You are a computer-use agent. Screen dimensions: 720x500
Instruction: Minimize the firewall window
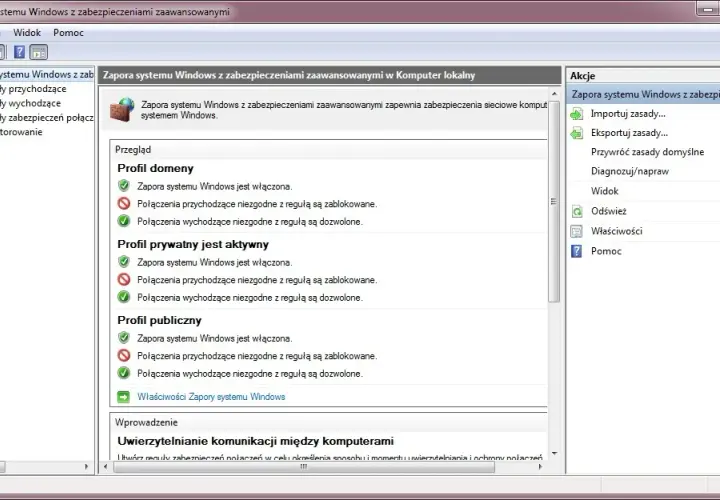[708, 8]
